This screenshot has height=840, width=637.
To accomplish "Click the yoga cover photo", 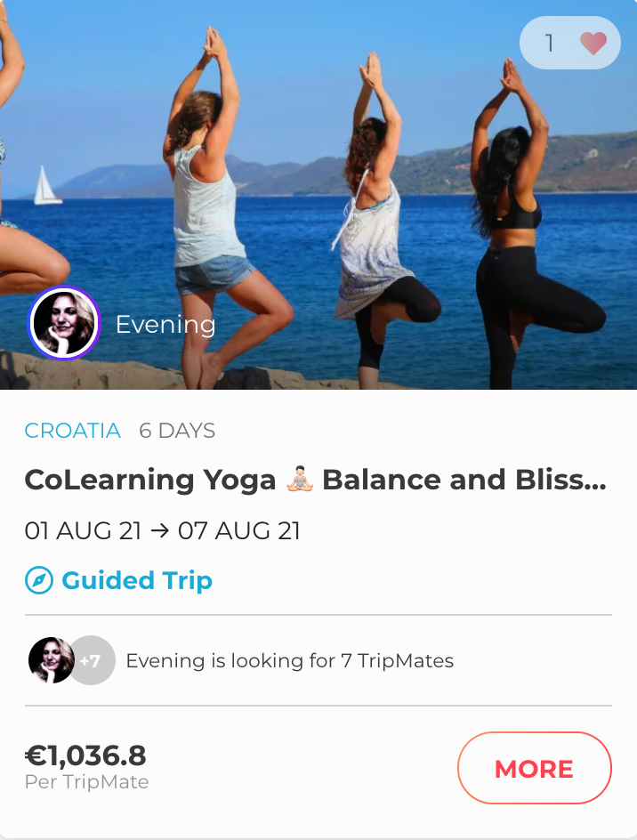I will (x=318, y=195).
